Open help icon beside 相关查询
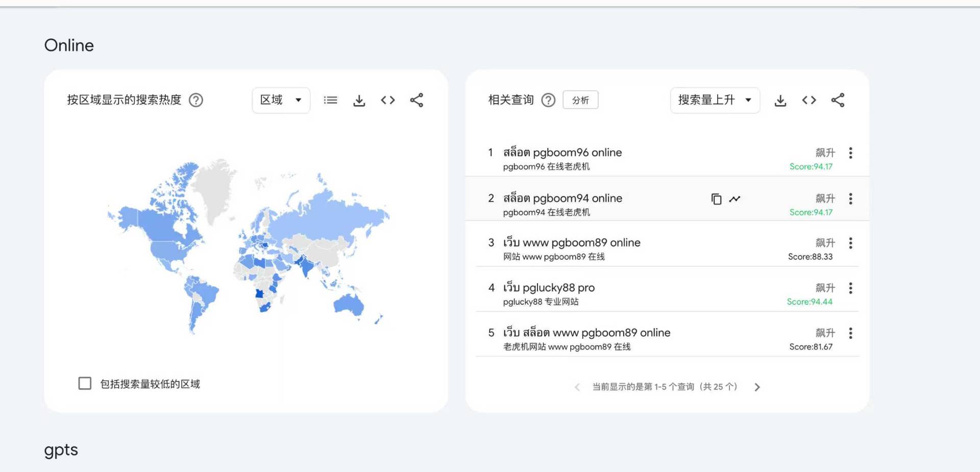This screenshot has width=980, height=472. pyautogui.click(x=548, y=100)
